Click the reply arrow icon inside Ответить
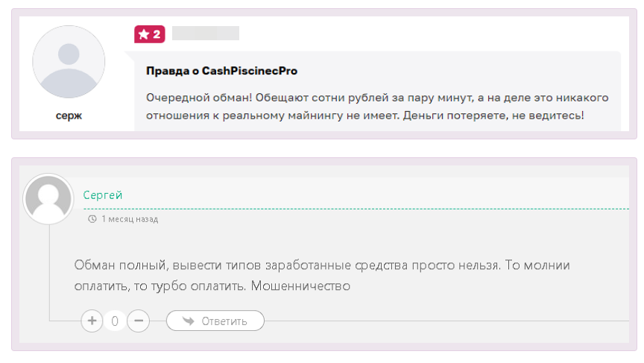 188,321
